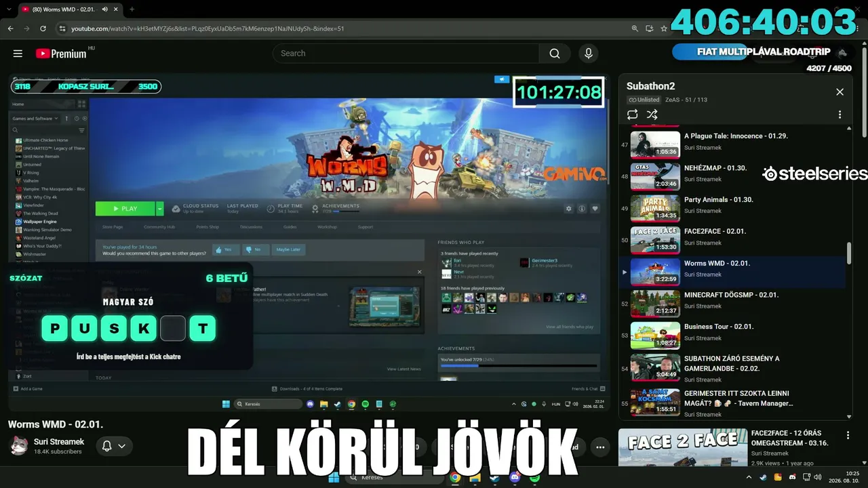Show game info icon on Steam page

582,209
